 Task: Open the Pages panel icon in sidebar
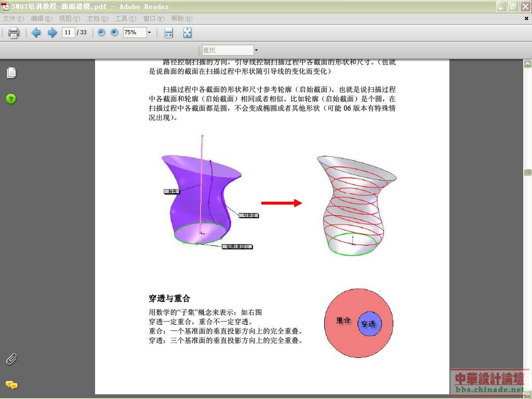[11, 73]
